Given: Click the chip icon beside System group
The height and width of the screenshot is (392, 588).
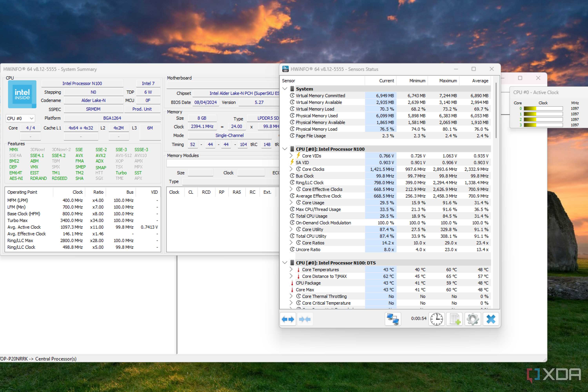Looking at the screenshot, I should [x=292, y=89].
